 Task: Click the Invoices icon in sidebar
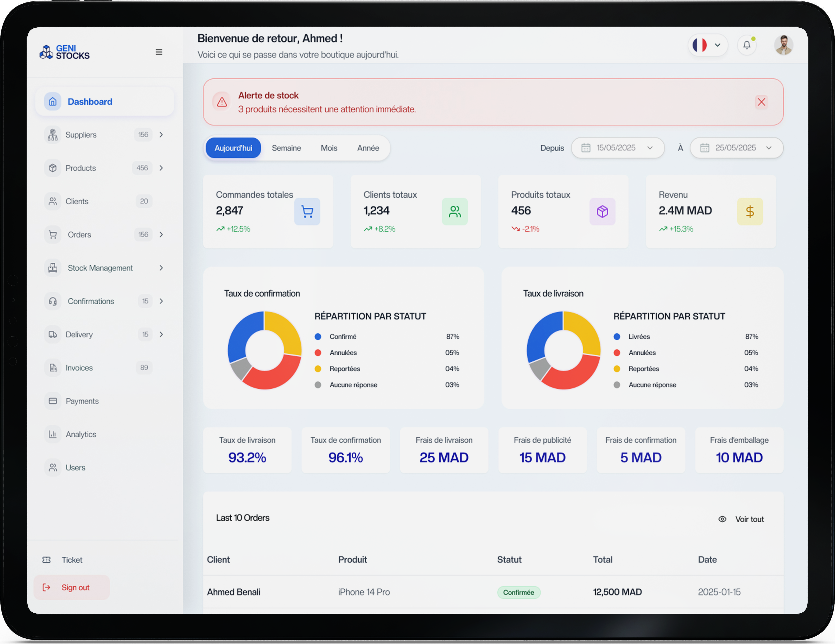click(52, 368)
